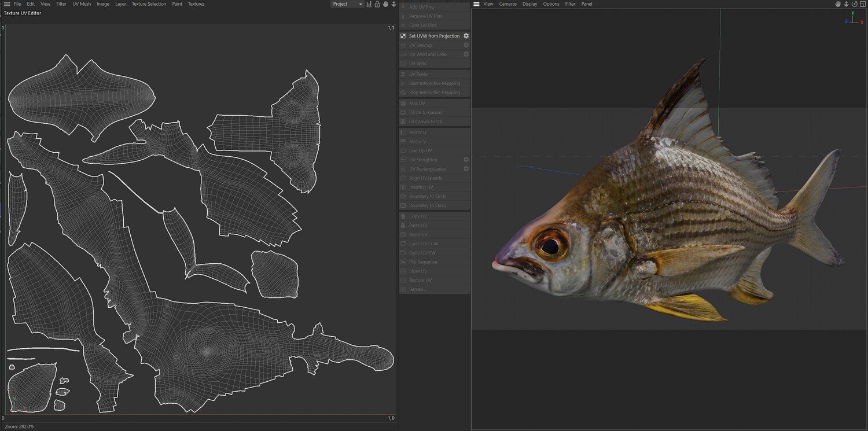Screen dimensions: 868x431
Task: Click the Paste UV icon
Action: point(403,226)
